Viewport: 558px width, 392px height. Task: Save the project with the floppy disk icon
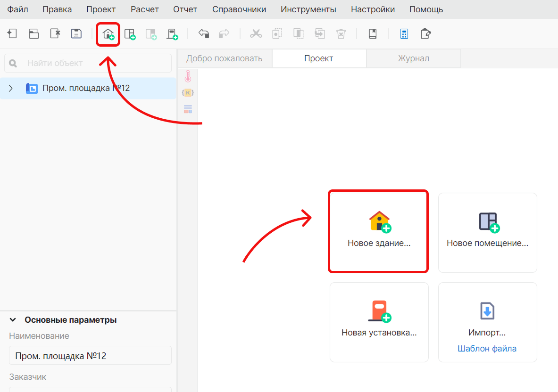pyautogui.click(x=76, y=34)
